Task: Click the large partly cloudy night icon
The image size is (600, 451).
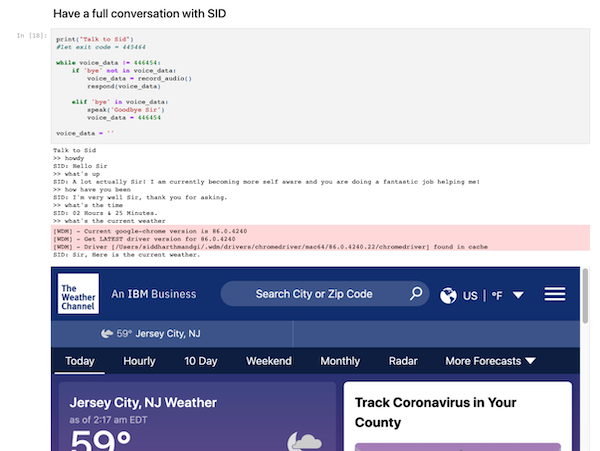Action: [x=304, y=440]
